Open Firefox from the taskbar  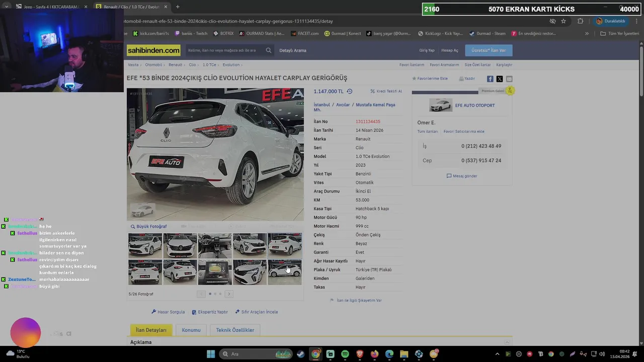pos(374,354)
